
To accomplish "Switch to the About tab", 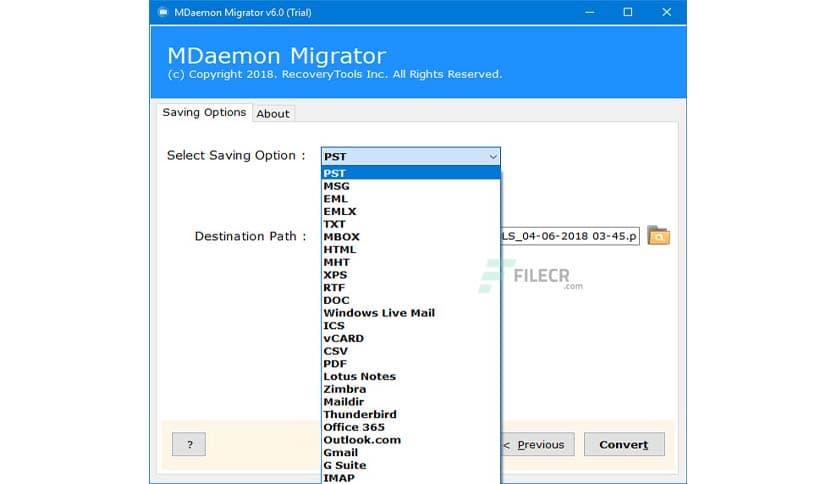I will click(x=273, y=114).
